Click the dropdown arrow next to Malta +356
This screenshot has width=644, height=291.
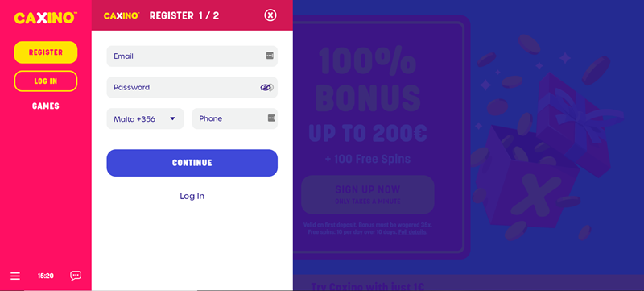(172, 118)
